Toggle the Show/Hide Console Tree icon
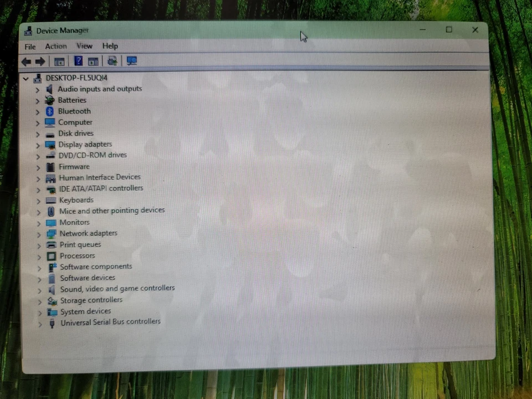 59,61
